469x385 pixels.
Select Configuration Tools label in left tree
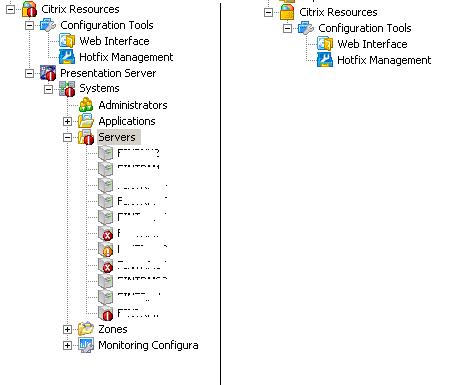click(x=107, y=25)
